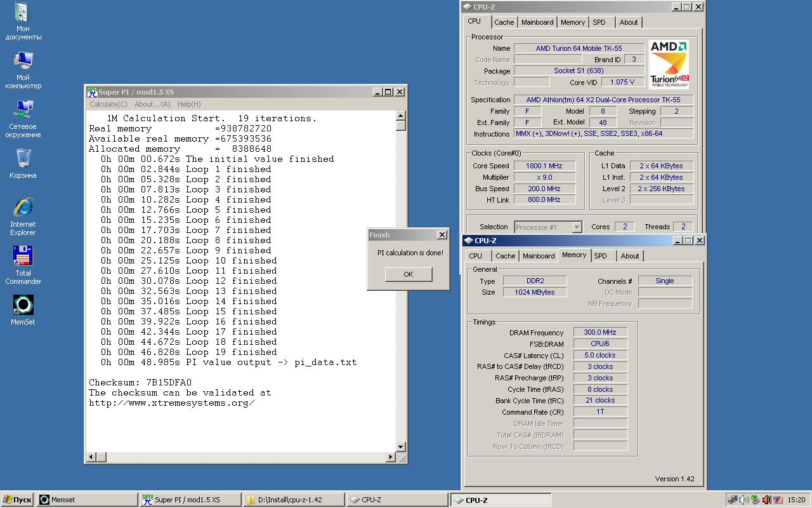Click the Bank Cycle Time 21 clocks value

point(600,400)
